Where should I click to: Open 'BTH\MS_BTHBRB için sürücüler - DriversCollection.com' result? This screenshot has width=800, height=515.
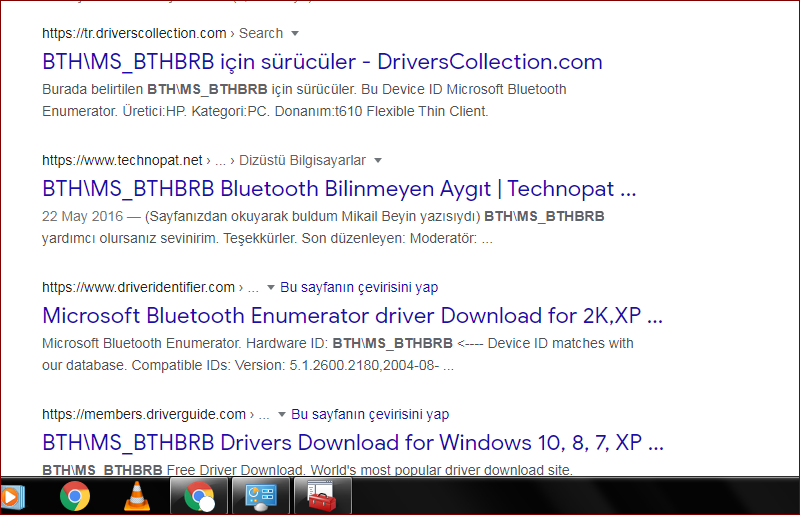(x=322, y=62)
